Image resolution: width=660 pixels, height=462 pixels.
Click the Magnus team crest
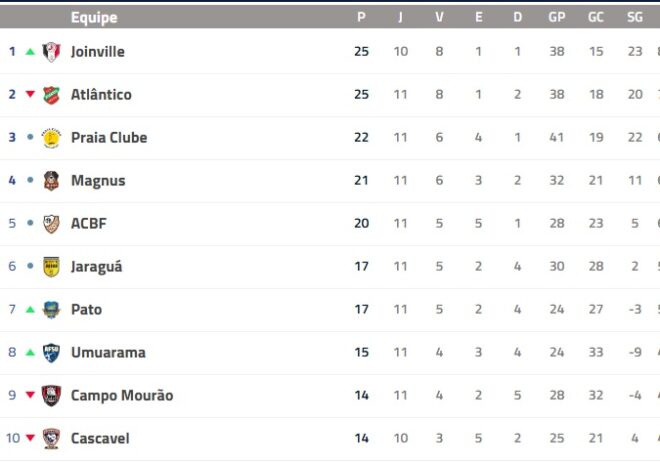51,181
